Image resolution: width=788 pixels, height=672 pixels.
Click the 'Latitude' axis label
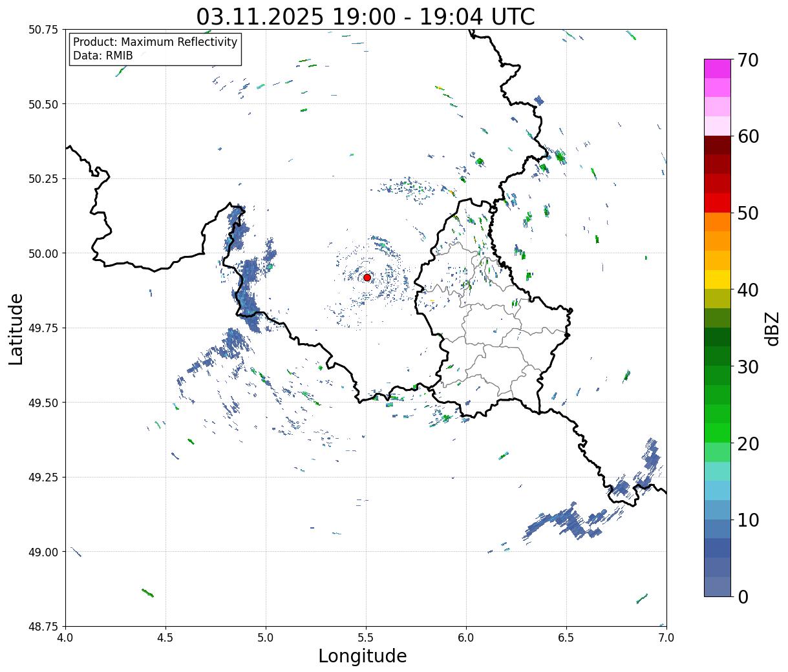[16, 328]
